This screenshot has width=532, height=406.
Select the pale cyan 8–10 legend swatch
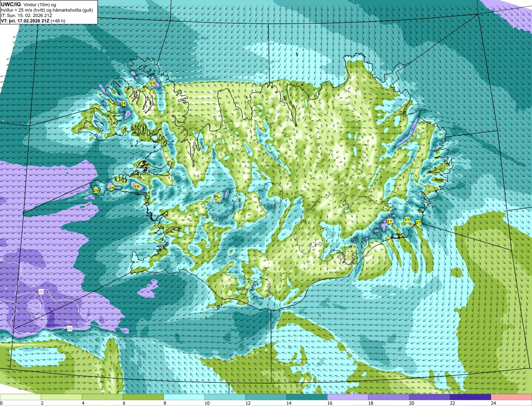[x=184, y=397]
